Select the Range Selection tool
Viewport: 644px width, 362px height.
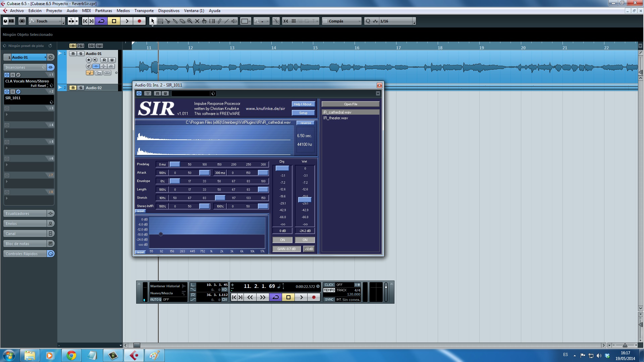point(160,21)
